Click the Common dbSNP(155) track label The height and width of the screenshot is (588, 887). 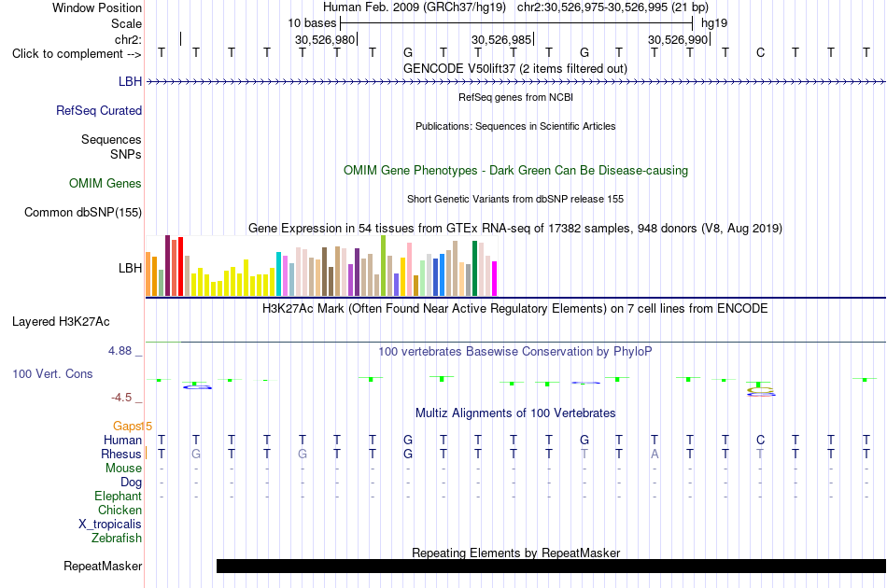(83, 212)
